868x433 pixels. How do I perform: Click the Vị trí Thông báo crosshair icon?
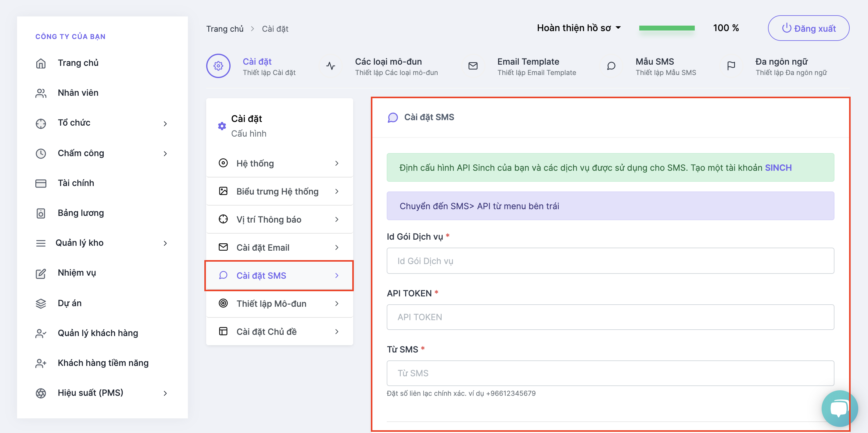[x=223, y=219]
